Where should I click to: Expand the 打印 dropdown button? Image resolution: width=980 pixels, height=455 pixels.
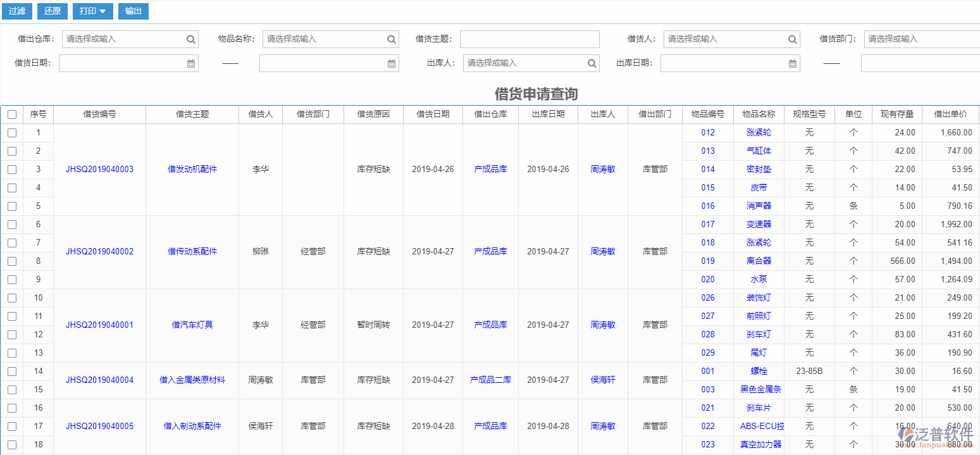coord(93,11)
